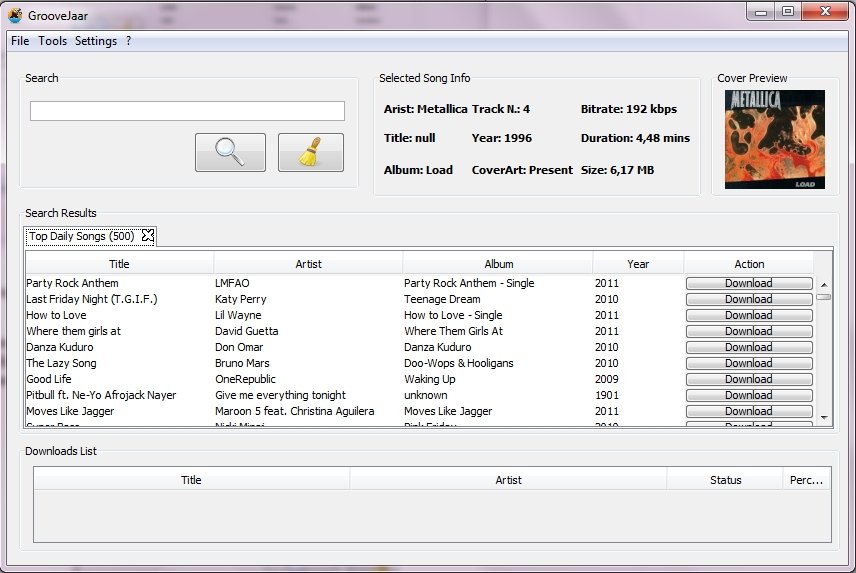Click Downloads List Status column header
The height and width of the screenshot is (573, 856).
[726, 480]
